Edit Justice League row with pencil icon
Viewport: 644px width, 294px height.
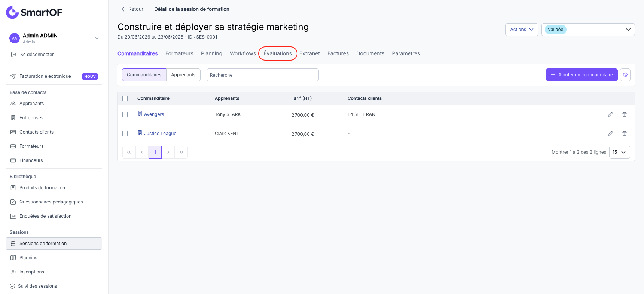coord(610,134)
